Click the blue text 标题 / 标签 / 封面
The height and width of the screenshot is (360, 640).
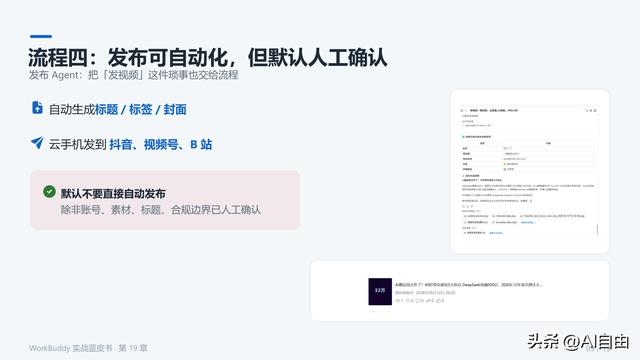141,109
